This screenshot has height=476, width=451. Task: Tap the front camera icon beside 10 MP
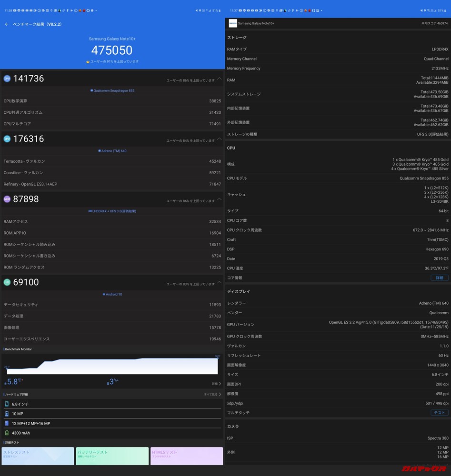pos(8,414)
